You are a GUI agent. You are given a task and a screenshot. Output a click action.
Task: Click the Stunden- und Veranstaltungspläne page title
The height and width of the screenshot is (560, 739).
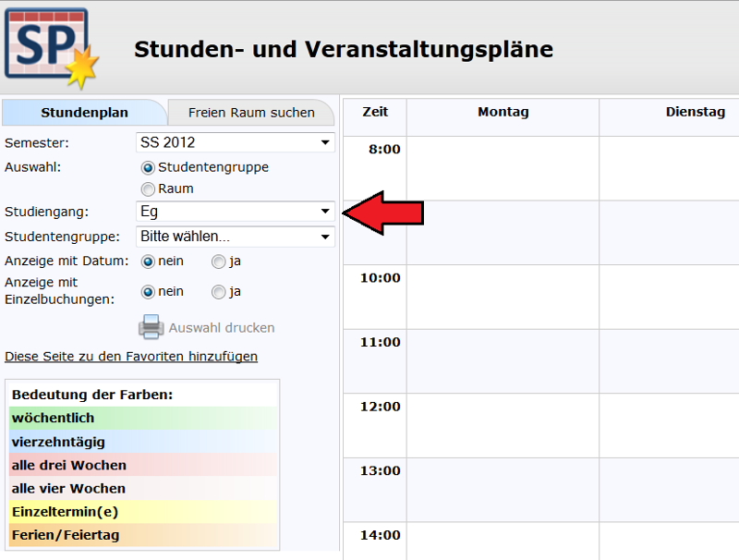click(x=344, y=50)
